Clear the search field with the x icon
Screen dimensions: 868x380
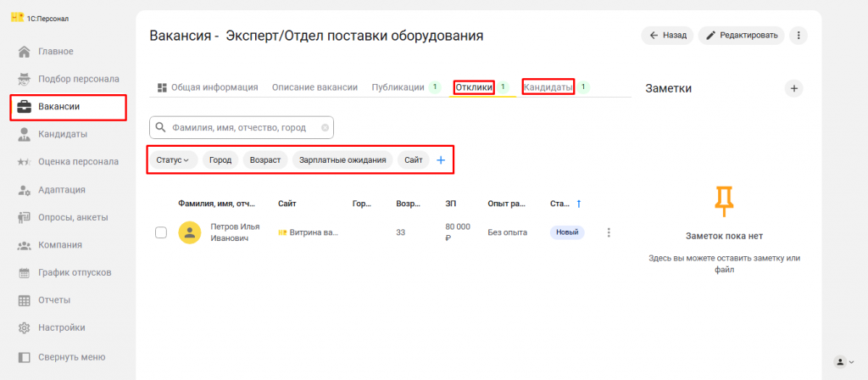point(325,127)
